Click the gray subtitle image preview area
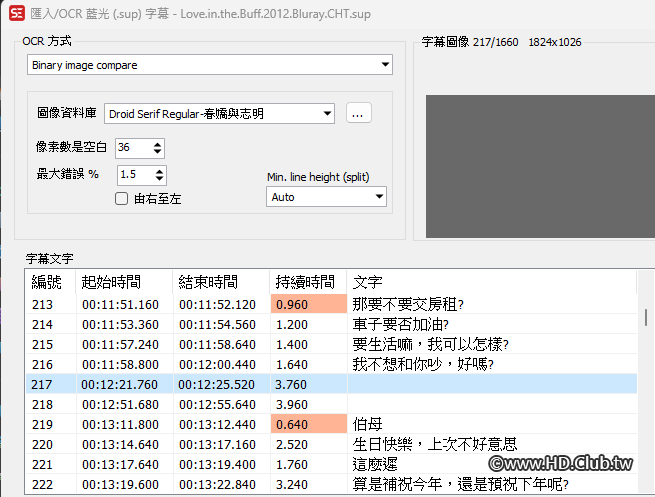The height and width of the screenshot is (497, 655). (540, 166)
